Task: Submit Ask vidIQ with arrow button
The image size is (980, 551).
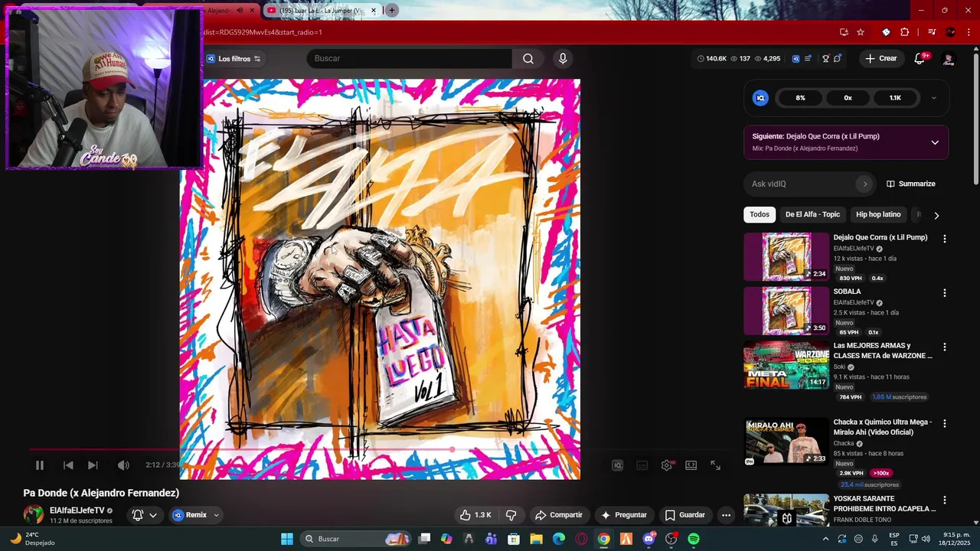Action: (x=865, y=184)
